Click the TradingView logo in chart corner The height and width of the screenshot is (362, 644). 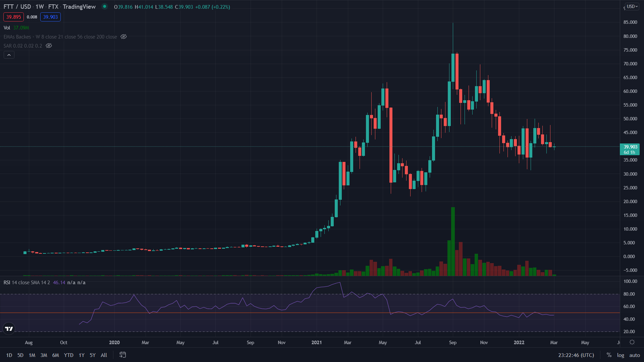9,328
